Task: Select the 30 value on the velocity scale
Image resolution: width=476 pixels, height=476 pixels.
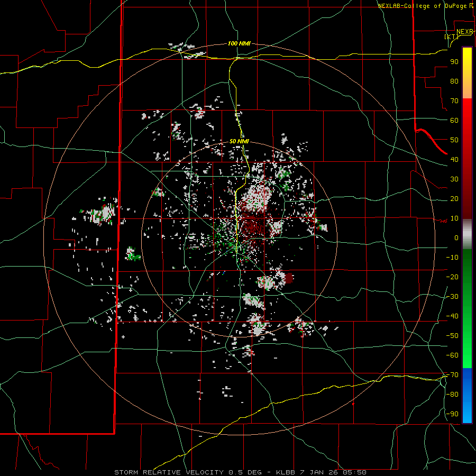Action: pyautogui.click(x=454, y=179)
